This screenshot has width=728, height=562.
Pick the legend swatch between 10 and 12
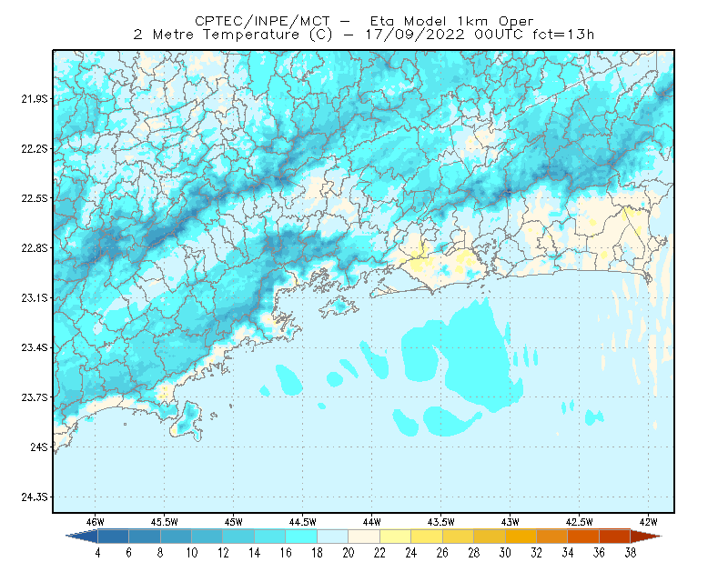pyautogui.click(x=207, y=537)
